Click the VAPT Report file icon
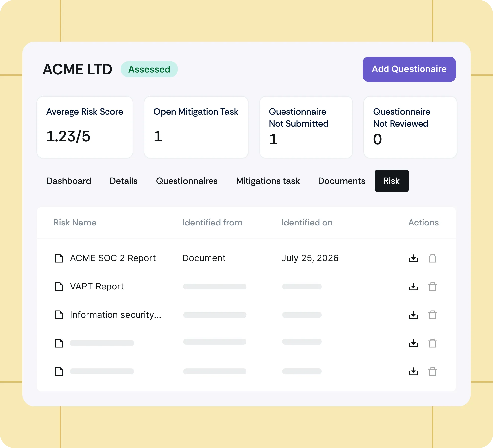The height and width of the screenshot is (448, 493). [59, 287]
